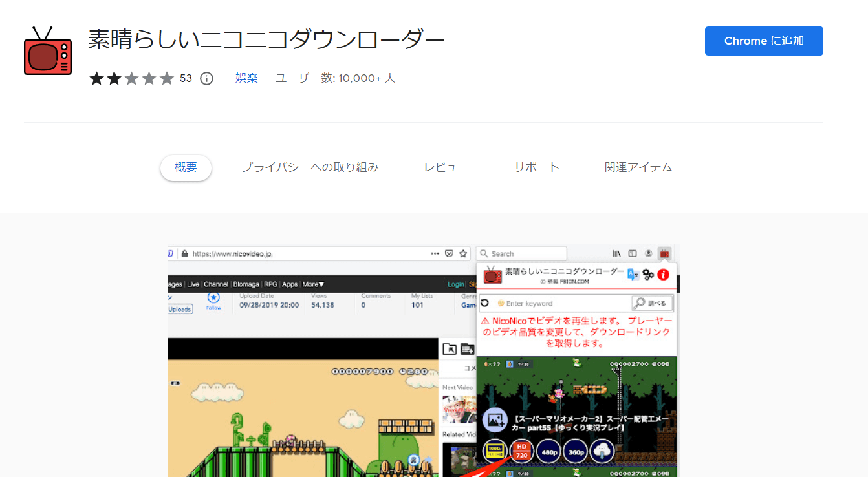This screenshot has width=868, height=477.
Task: Click refresh arrow icon in preview popup
Action: click(484, 303)
